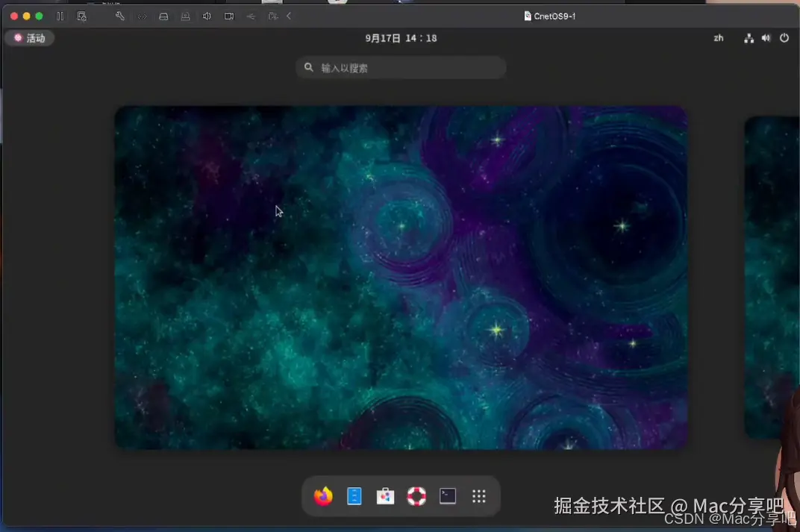Open the system volume speaker in top bar

pos(766,37)
